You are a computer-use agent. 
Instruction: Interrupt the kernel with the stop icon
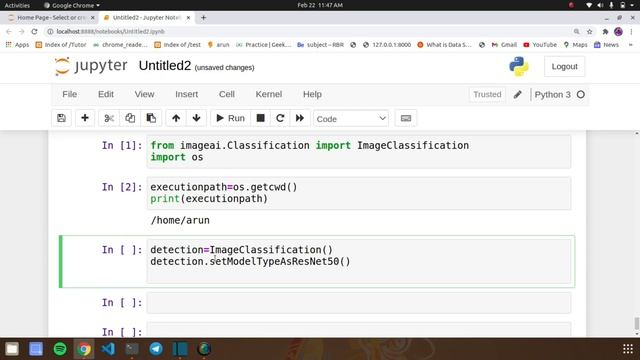pyautogui.click(x=260, y=118)
